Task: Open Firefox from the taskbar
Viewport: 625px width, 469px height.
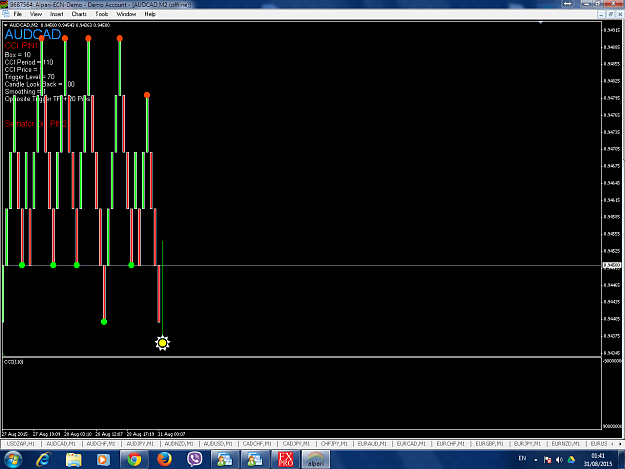Action: (x=164, y=459)
